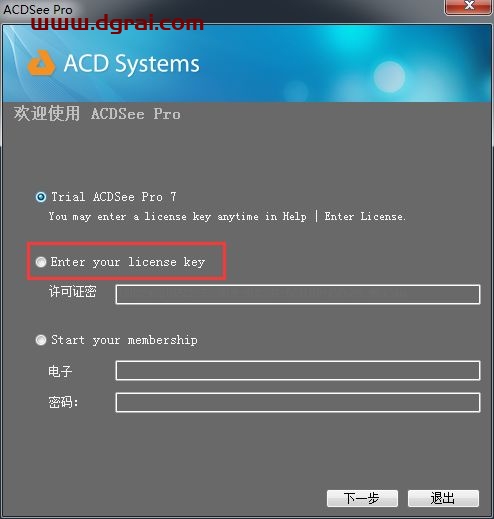
Task: Click the orange ACD Systems logo icon
Action: click(41, 63)
